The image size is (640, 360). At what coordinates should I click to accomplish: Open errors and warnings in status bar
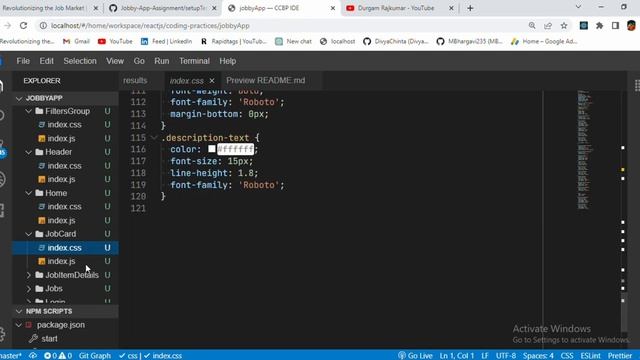(x=58, y=356)
